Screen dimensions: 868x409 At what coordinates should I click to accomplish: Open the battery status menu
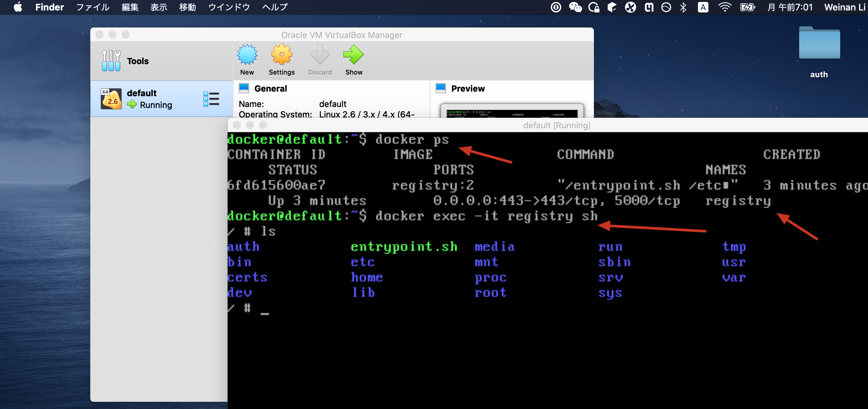click(747, 7)
